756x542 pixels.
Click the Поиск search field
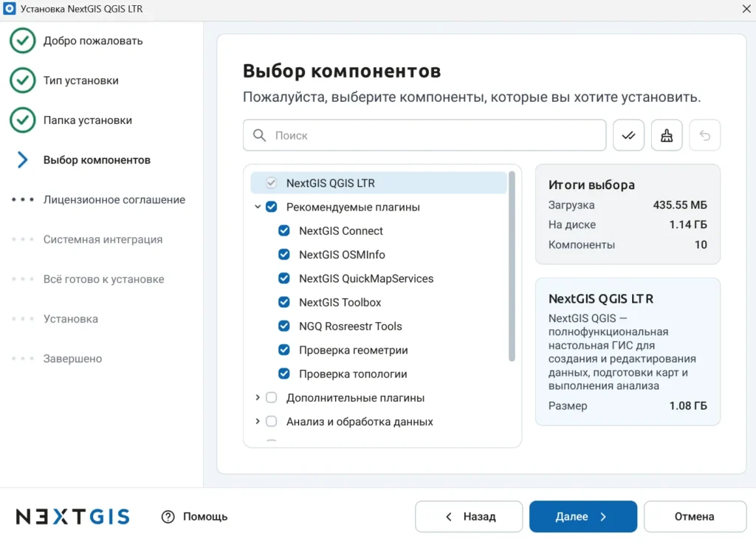tap(425, 136)
